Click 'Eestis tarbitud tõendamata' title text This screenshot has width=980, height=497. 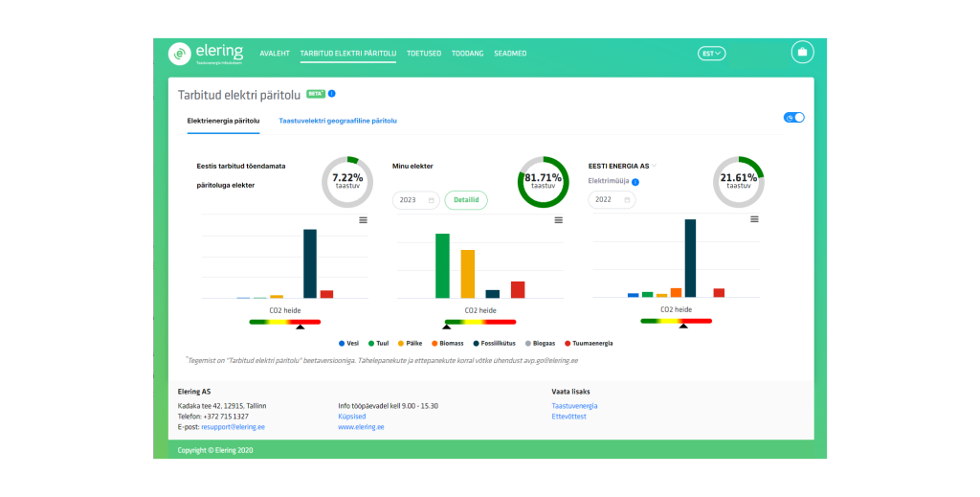(x=240, y=167)
